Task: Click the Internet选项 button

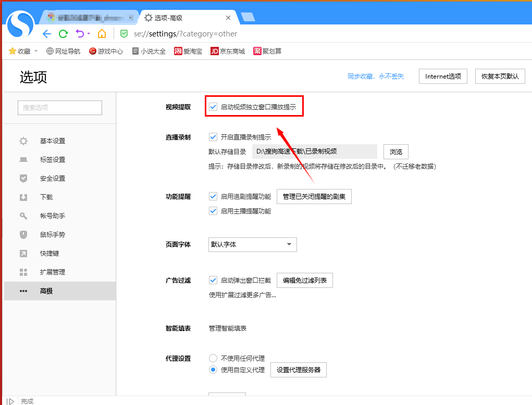Action: pos(443,76)
